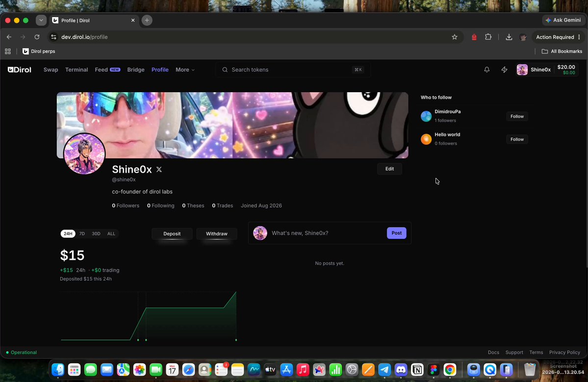Click the Withdraw button
The height and width of the screenshot is (382, 588).
pos(217,233)
